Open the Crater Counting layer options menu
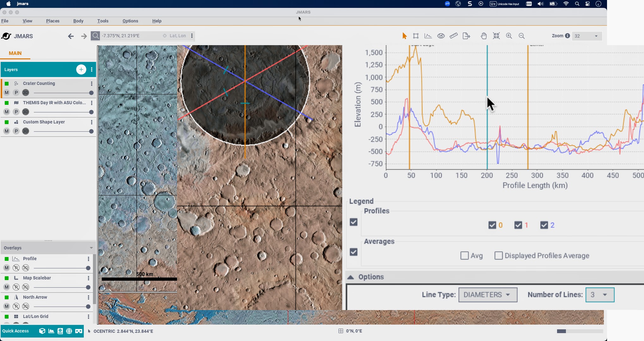The image size is (644, 341). (x=92, y=83)
